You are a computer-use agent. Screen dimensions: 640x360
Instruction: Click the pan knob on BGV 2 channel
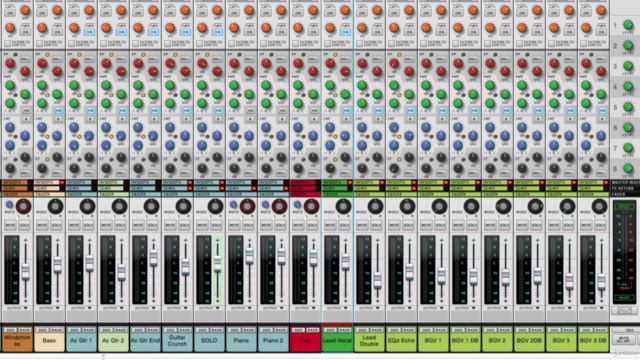(x=503, y=207)
